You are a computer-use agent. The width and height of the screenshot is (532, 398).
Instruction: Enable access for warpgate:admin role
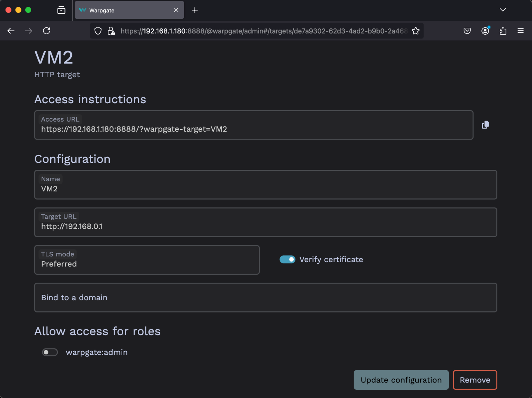pyautogui.click(x=50, y=352)
